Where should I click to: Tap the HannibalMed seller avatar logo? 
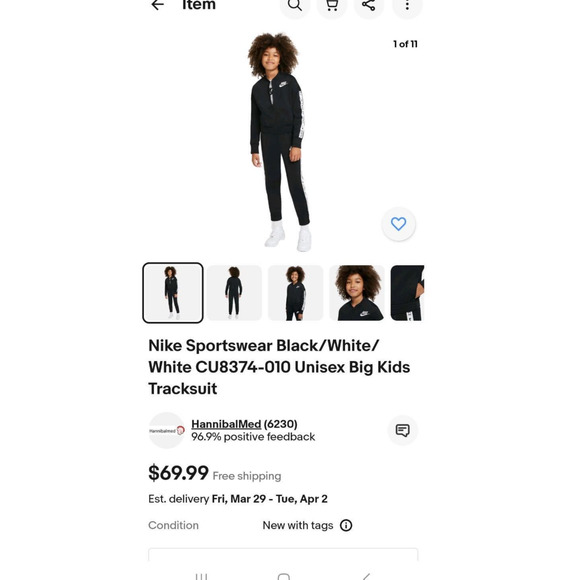point(166,431)
